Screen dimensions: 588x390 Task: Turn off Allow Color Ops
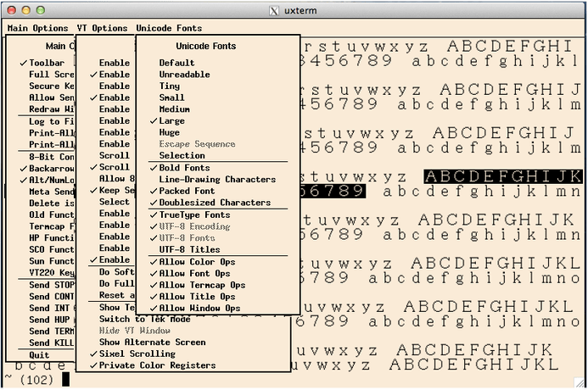[x=197, y=261]
